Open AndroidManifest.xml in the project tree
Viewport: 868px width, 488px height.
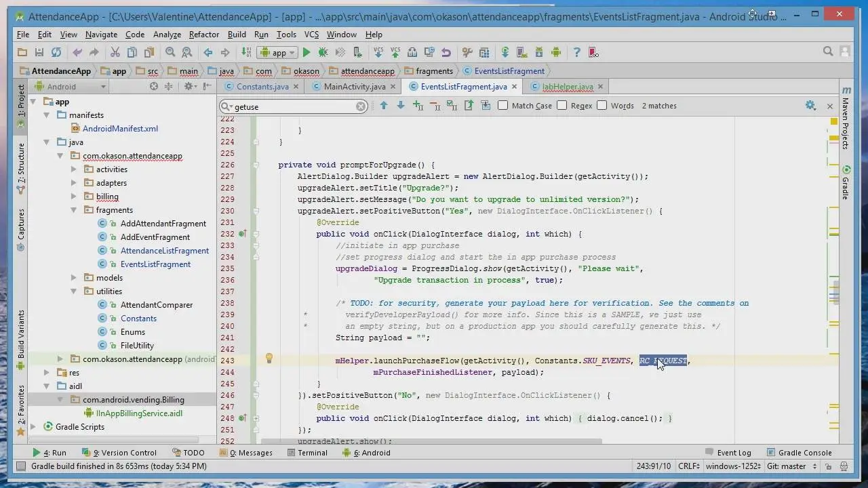120,129
